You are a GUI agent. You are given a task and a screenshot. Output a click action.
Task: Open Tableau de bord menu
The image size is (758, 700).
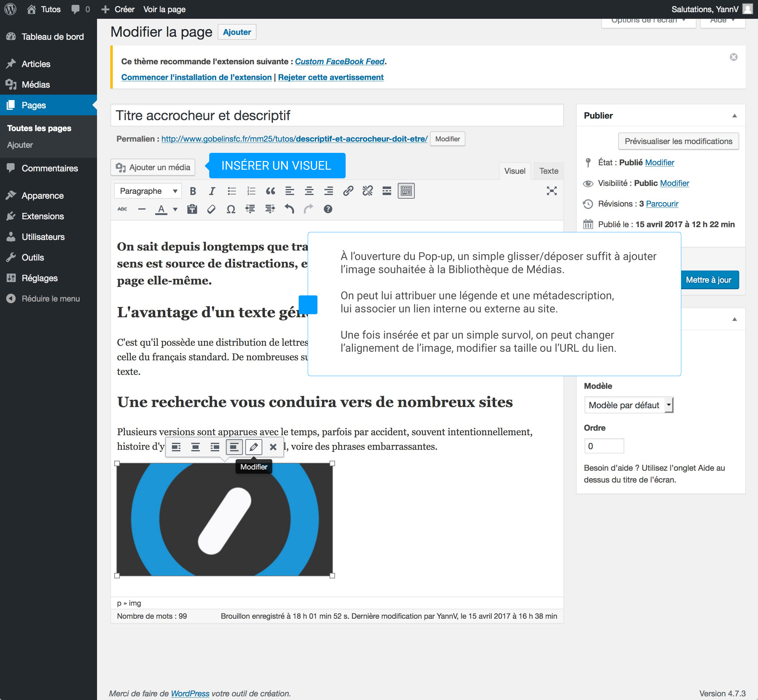tap(49, 37)
